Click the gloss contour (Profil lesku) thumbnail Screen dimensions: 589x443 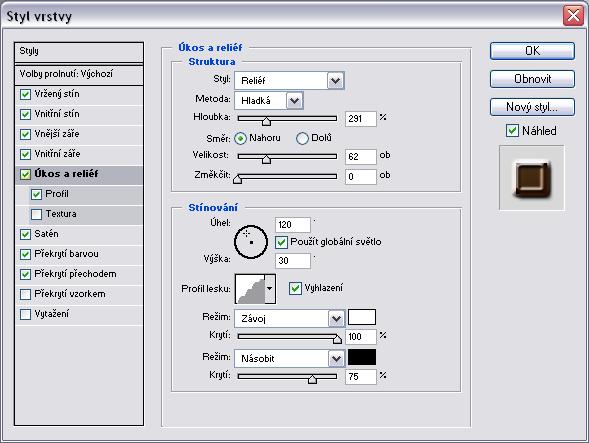click(250, 289)
